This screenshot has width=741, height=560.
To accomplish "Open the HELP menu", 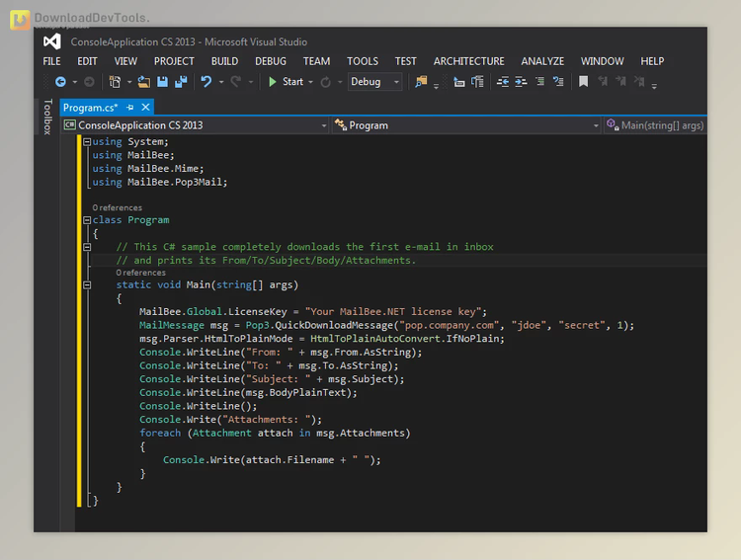I will 652,61.
